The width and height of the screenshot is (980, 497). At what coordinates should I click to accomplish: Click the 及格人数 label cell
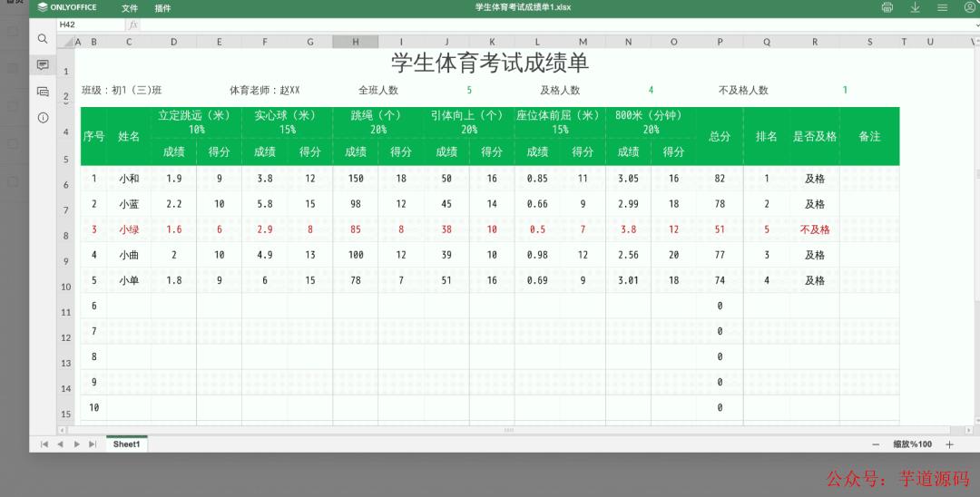point(560,90)
